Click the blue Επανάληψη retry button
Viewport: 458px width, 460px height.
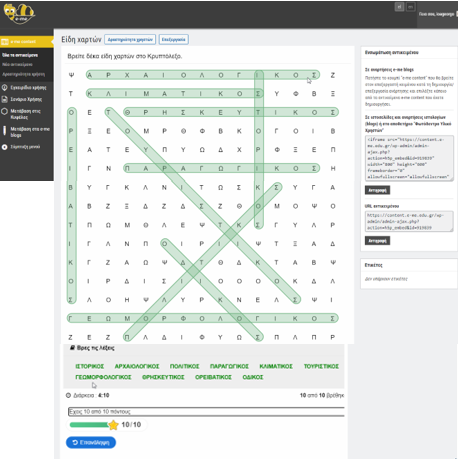click(x=91, y=442)
